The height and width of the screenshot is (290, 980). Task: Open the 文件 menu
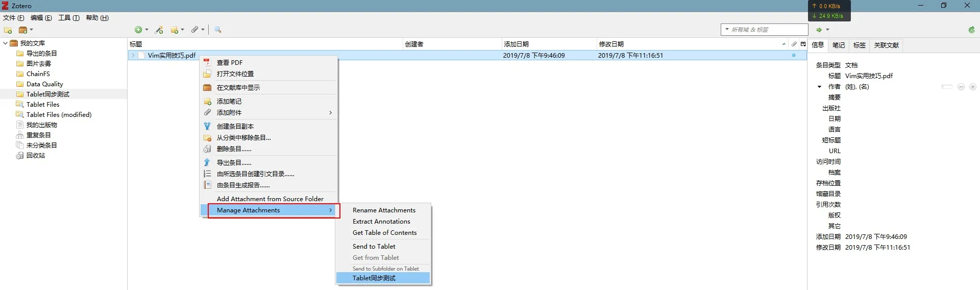(x=14, y=18)
